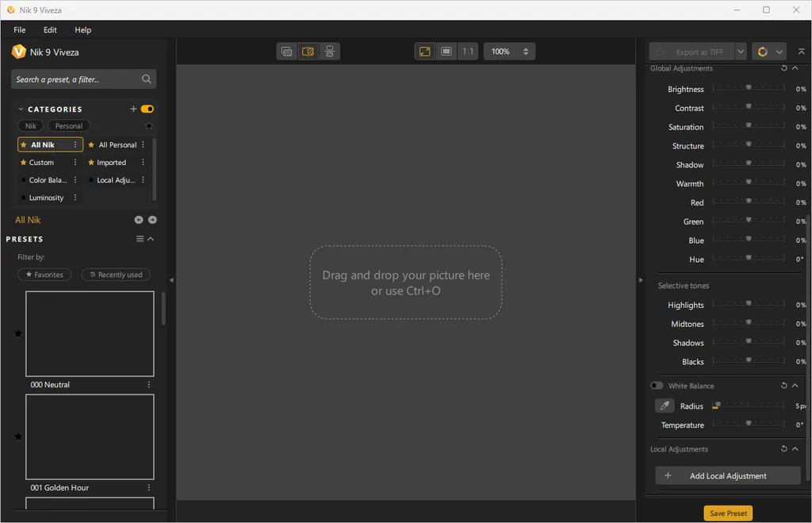This screenshot has height=523, width=812.
Task: Collapse the right adjustments panel arrow
Action: (641, 280)
